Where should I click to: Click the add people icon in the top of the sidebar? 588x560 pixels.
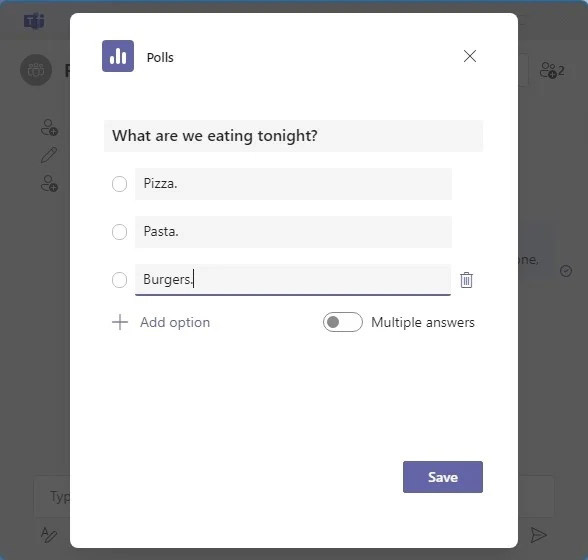pos(49,127)
